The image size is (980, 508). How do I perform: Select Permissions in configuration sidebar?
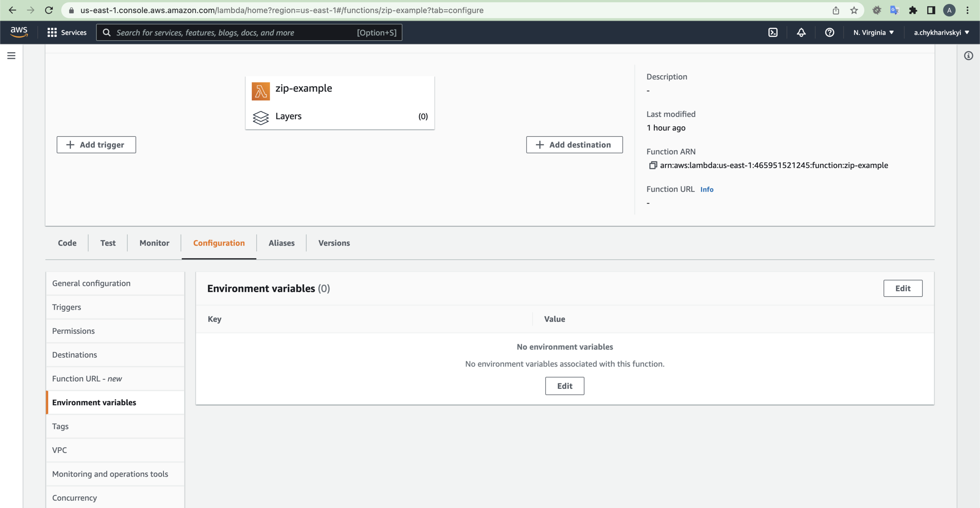(x=73, y=331)
